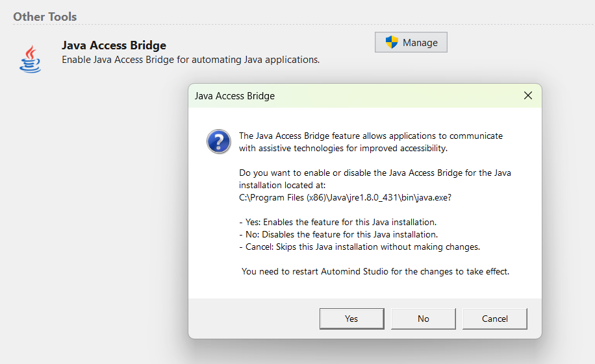Select the Other Tools section heading
Viewport: 595px width, 364px height.
(45, 16)
